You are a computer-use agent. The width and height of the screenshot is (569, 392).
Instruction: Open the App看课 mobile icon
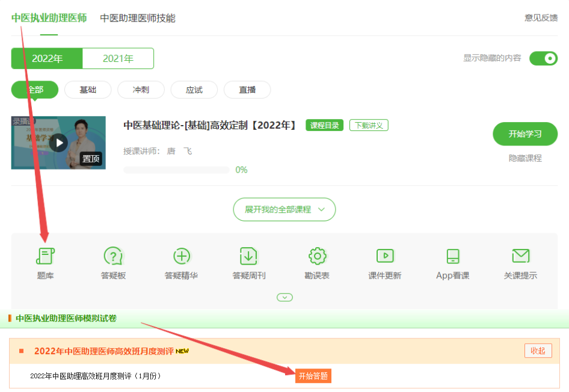click(x=453, y=257)
